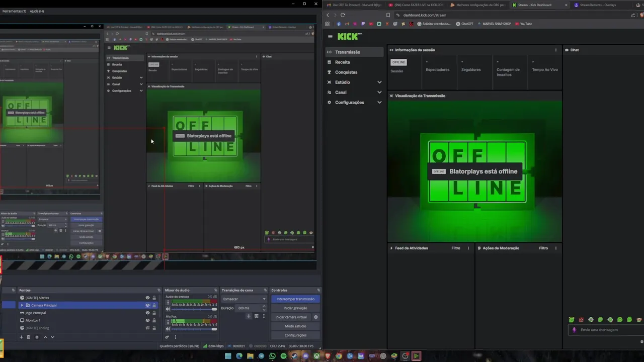This screenshot has height=362, width=644.
Task: Go back in the browser
Action: 328,15
